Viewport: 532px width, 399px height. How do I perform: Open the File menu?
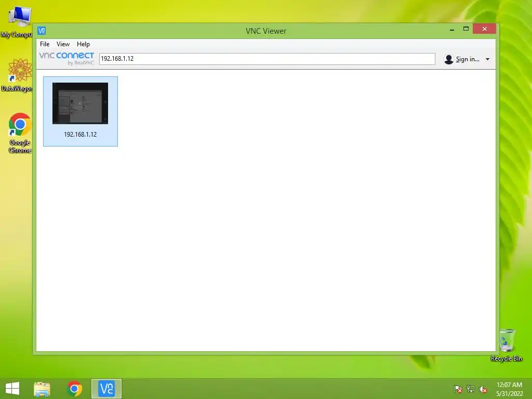tap(45, 44)
